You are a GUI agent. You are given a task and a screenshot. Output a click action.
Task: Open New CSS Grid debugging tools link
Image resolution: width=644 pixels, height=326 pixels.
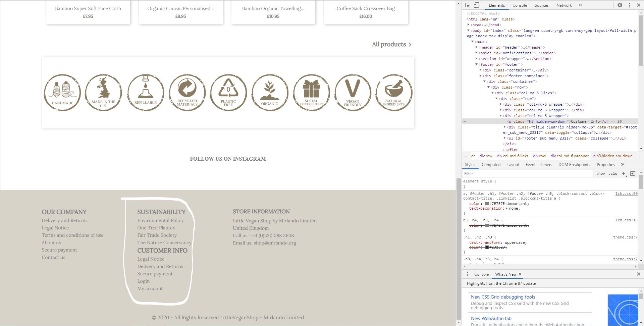pyautogui.click(x=503, y=297)
